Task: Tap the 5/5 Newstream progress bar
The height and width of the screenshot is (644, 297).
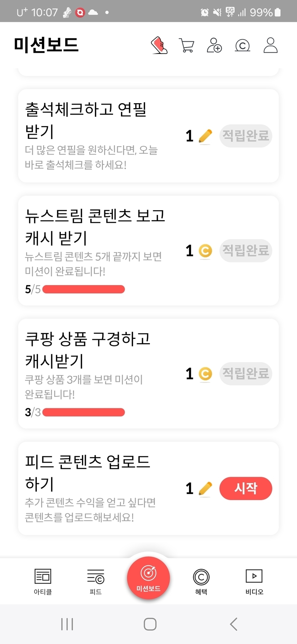Action: 83,289
